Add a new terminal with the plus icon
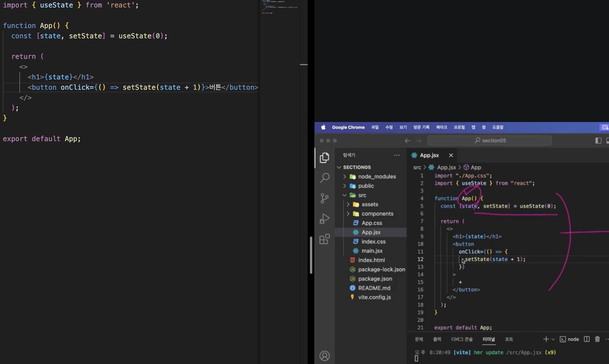Viewport: 609px width, 364px height. 546,339
